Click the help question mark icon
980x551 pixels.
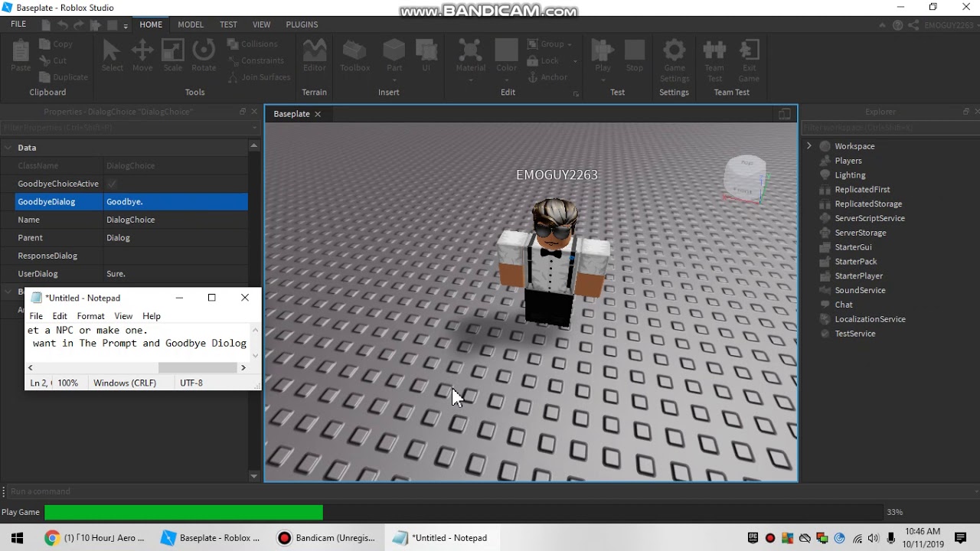click(897, 24)
